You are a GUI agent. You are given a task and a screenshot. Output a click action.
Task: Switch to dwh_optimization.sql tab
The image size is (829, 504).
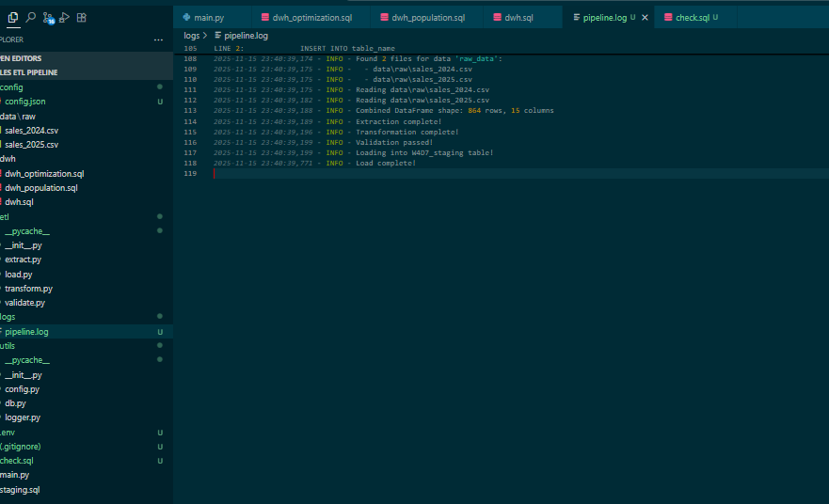[x=311, y=18]
